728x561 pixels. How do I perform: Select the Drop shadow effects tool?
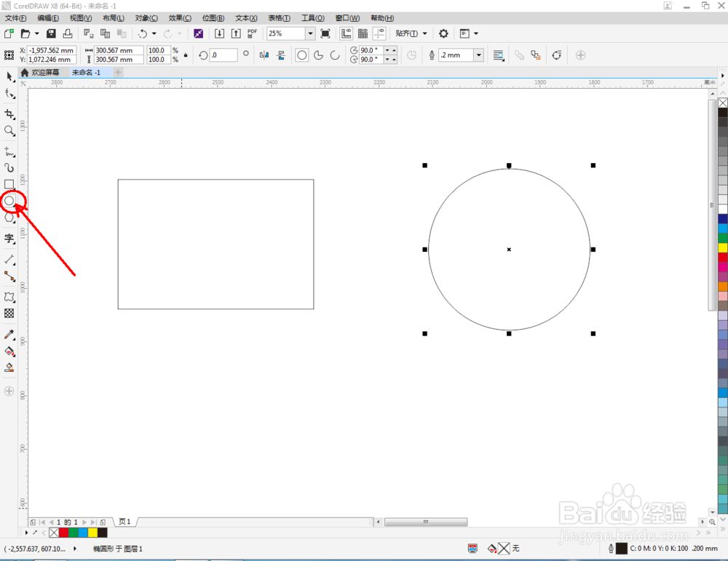point(9,297)
